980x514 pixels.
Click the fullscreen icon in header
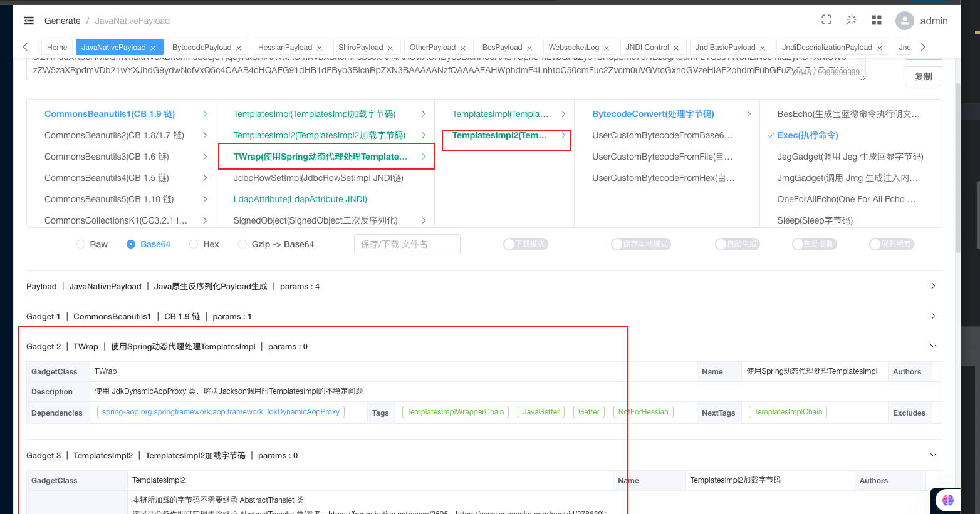click(x=826, y=20)
